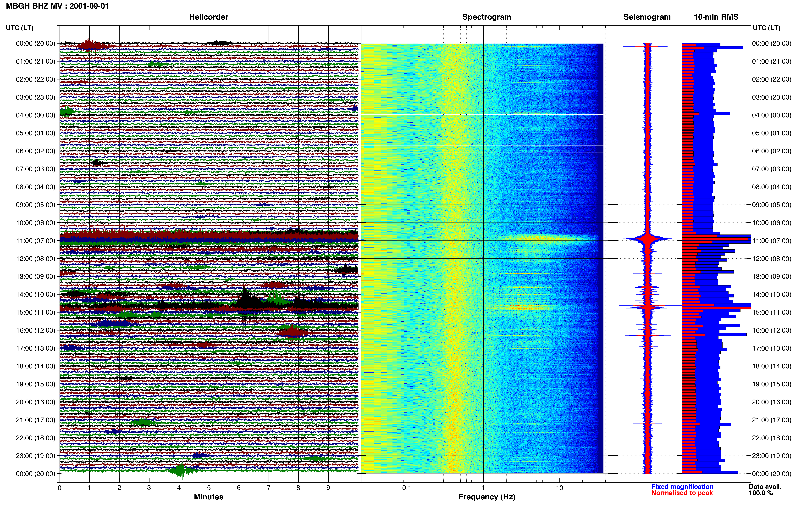The width and height of the screenshot is (812, 508).
Task: Click the left time label "10:00 (06:00)"
Action: (36, 223)
